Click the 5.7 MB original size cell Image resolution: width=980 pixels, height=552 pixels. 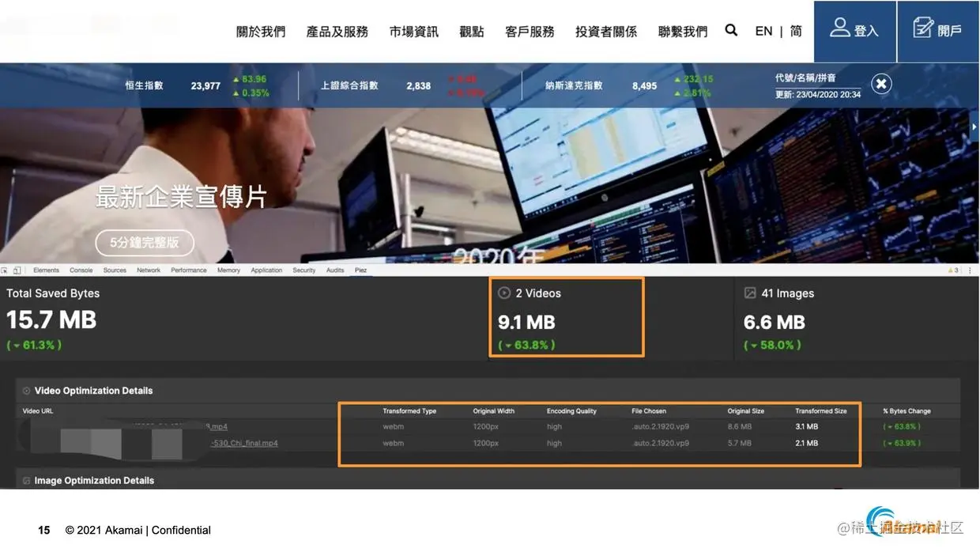coord(740,444)
